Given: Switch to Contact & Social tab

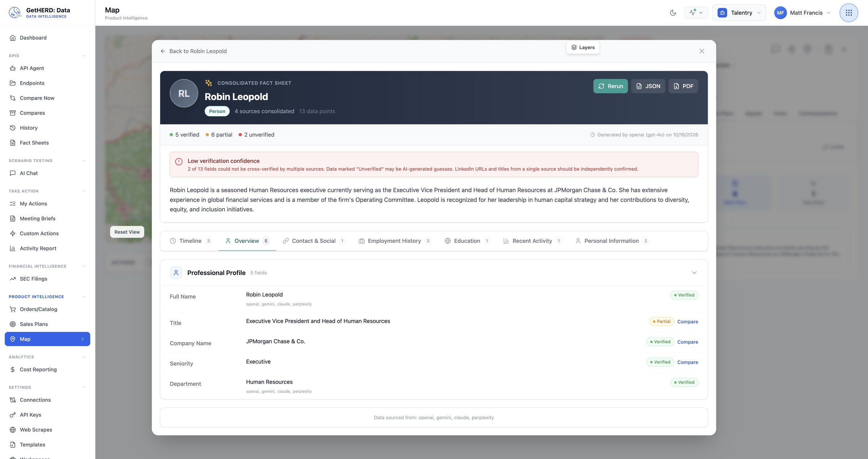Looking at the screenshot, I should [314, 241].
